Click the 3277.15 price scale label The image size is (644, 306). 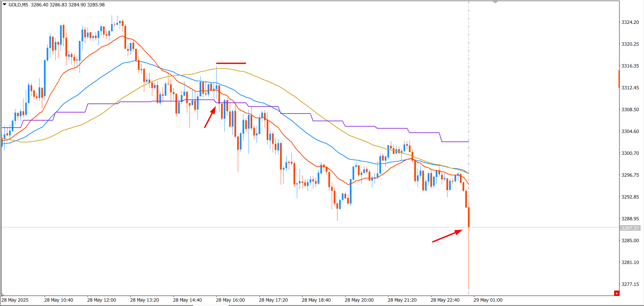[x=630, y=284]
